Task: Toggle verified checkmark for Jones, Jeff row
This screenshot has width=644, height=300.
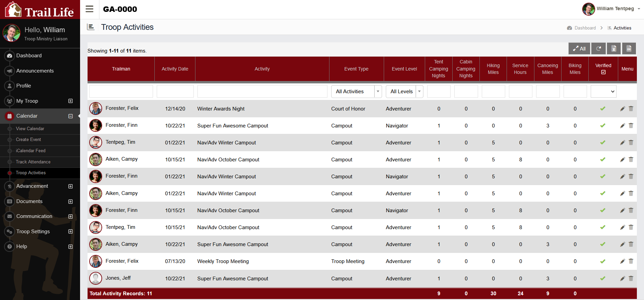Action: tap(603, 279)
